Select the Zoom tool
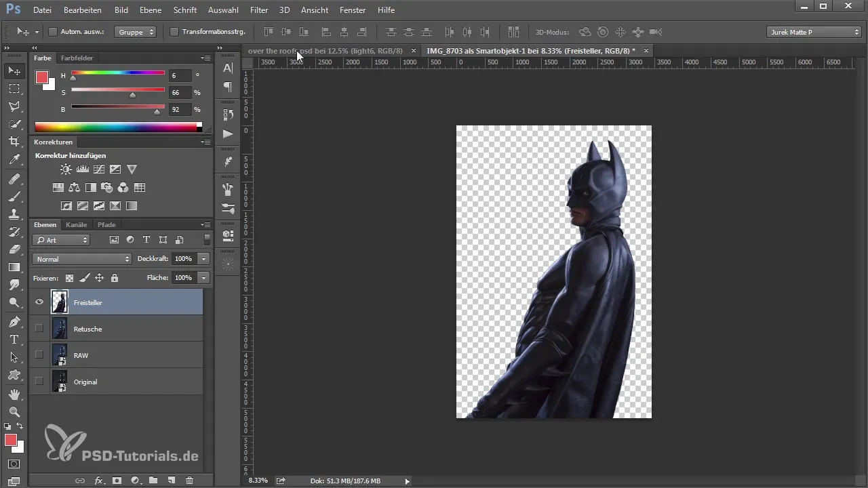 click(x=14, y=412)
